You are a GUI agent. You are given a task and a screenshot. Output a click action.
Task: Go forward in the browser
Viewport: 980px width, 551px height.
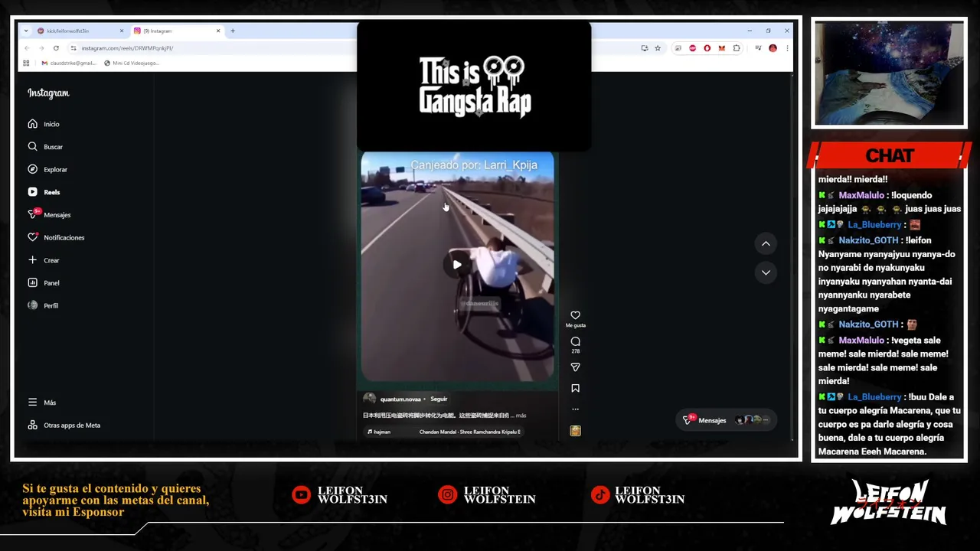coord(41,48)
